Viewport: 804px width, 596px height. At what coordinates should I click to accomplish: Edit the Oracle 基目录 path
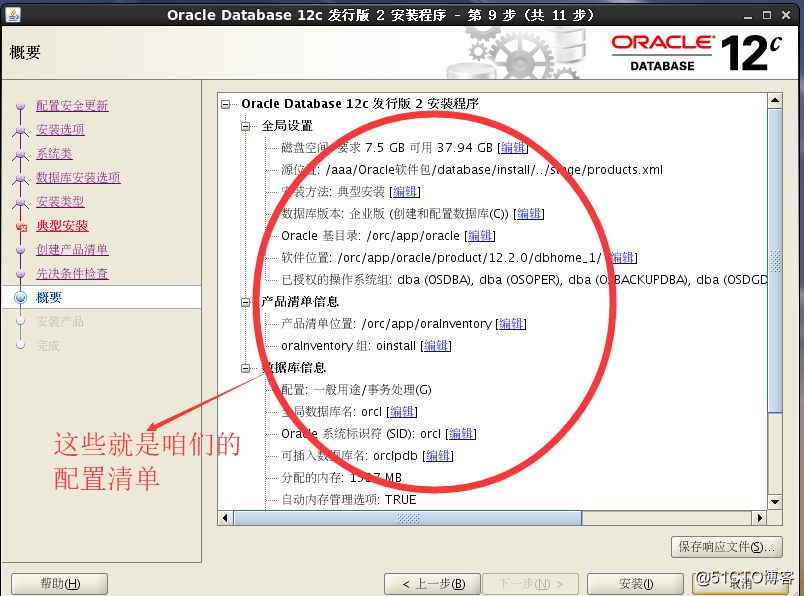pyautogui.click(x=480, y=236)
